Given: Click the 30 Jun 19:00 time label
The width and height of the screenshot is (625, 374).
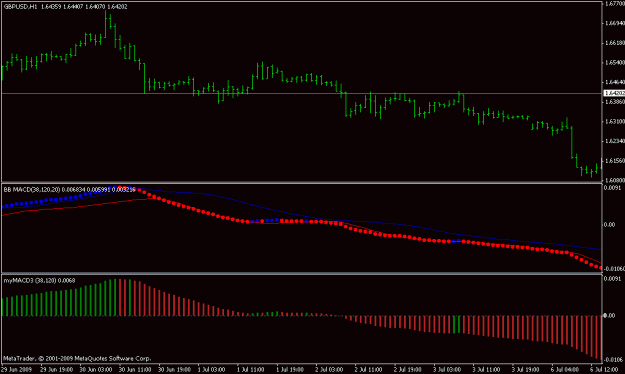Looking at the screenshot, I should pyautogui.click(x=174, y=370).
